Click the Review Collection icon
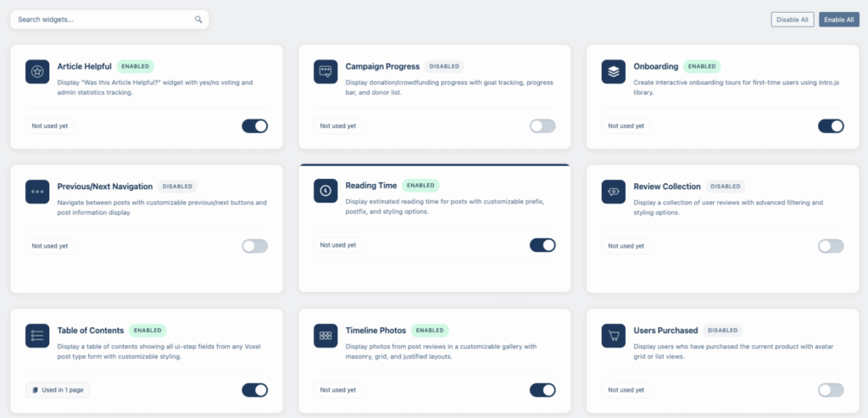 pyautogui.click(x=614, y=192)
